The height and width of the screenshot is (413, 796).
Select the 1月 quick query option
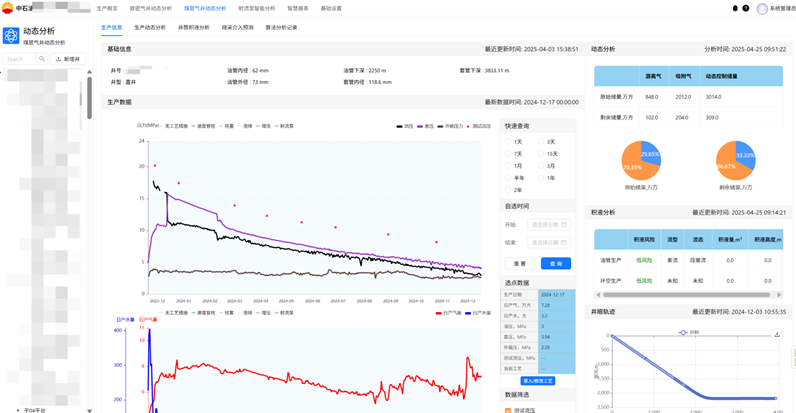tap(513, 166)
